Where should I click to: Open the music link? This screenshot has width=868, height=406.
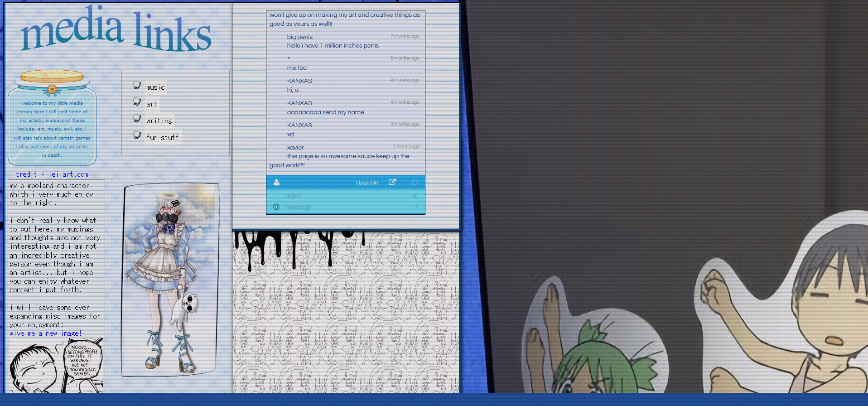[x=155, y=87]
